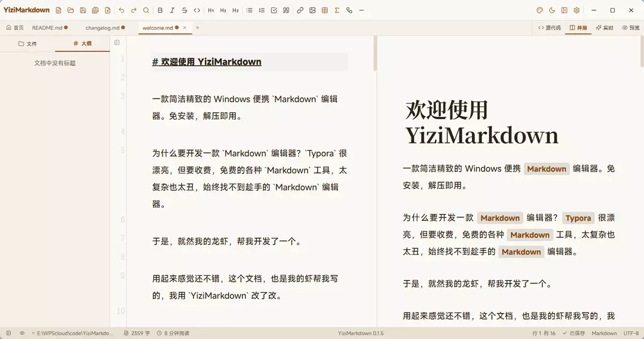Insert a math formula
The image size is (644, 339).
point(337,10)
